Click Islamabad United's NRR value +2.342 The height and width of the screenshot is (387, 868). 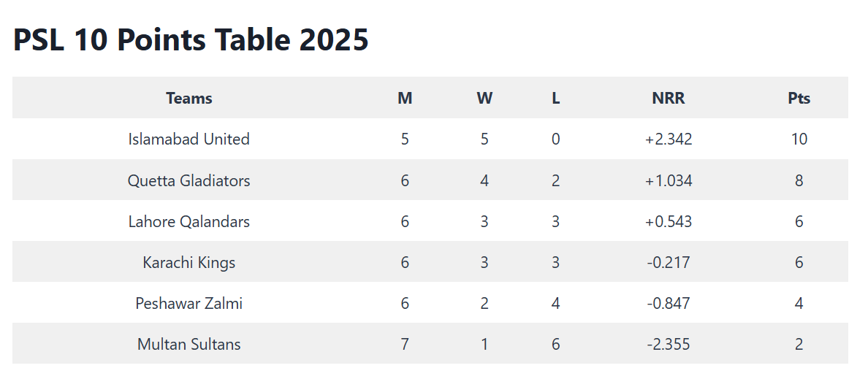[668, 139]
